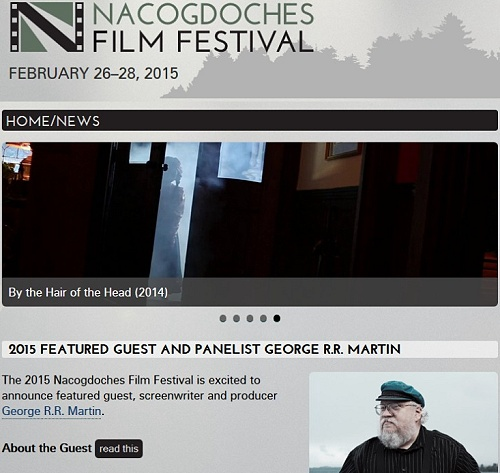Select the fourth slideshow dot
The height and width of the screenshot is (473, 500).
point(263,318)
